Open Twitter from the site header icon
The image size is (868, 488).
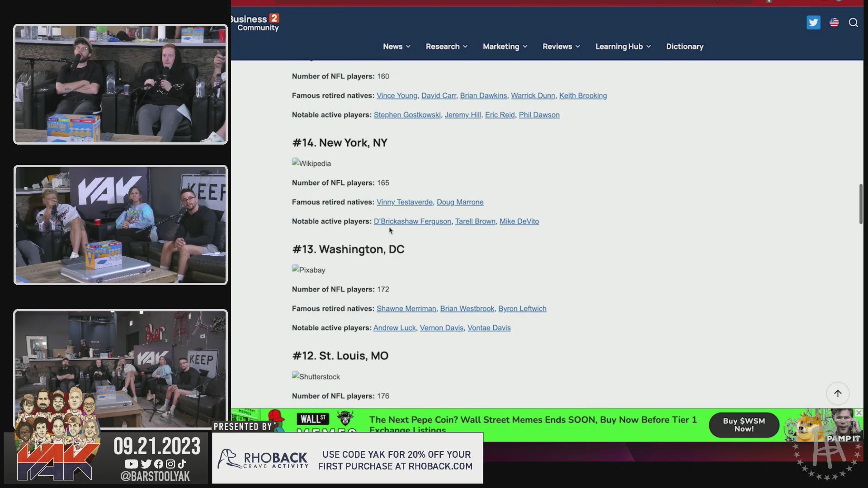[x=813, y=22]
